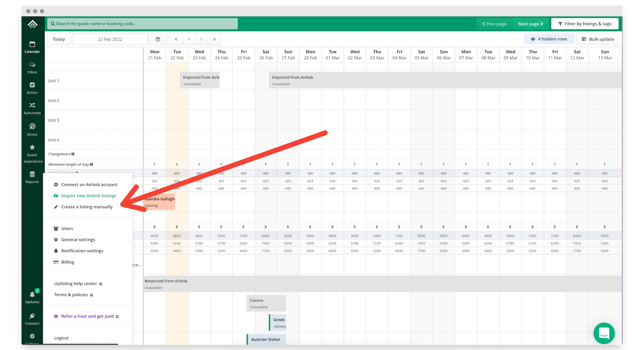Select Import new Airbnb listings

point(88,196)
